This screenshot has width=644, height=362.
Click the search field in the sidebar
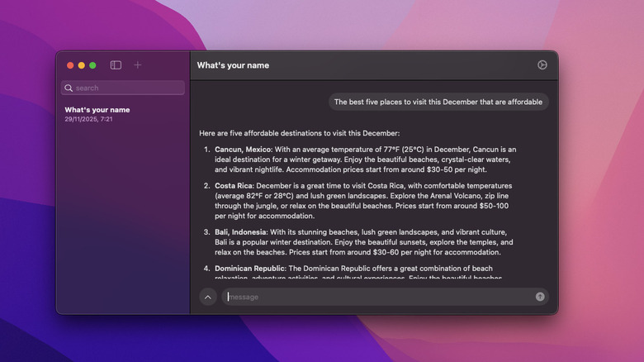click(x=123, y=88)
